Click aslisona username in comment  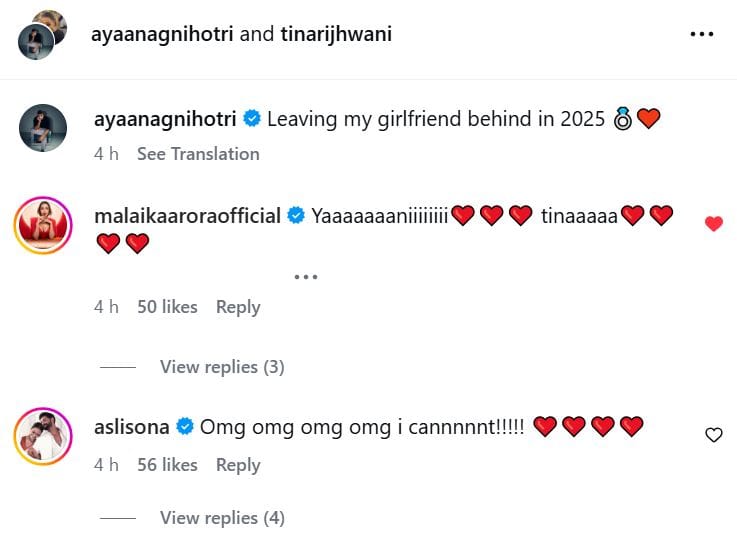[x=132, y=427]
